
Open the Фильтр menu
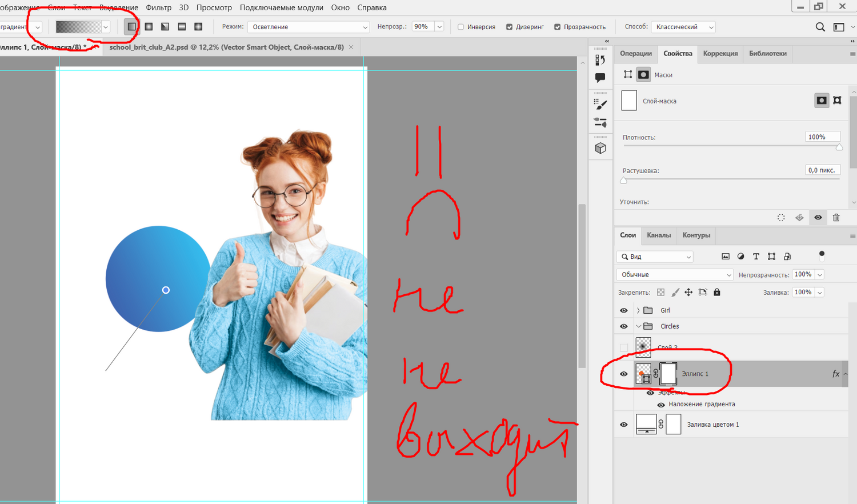click(158, 7)
